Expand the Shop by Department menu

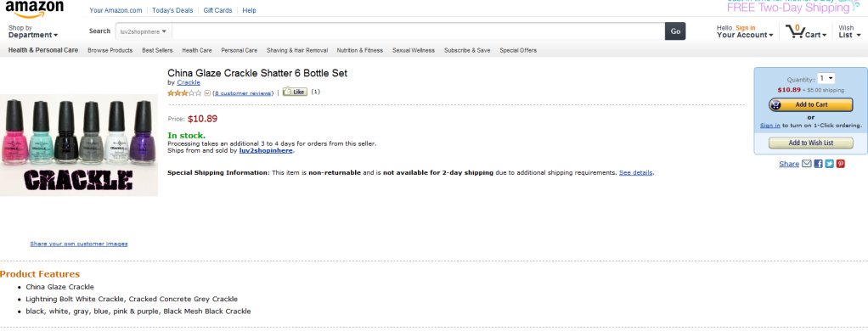(x=33, y=31)
